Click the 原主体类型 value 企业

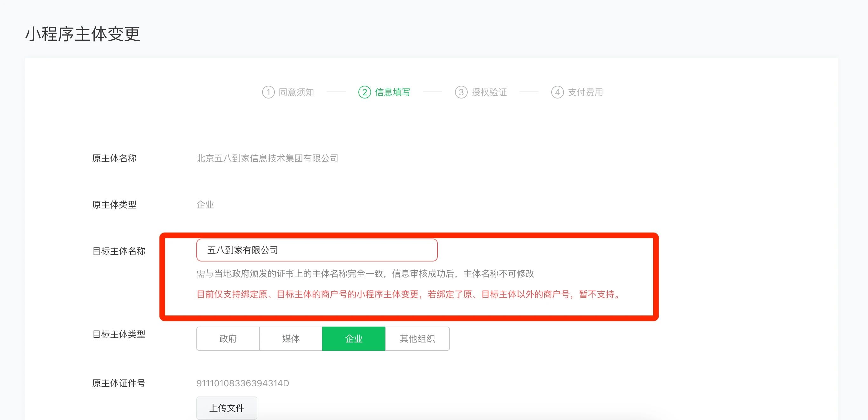click(x=205, y=205)
